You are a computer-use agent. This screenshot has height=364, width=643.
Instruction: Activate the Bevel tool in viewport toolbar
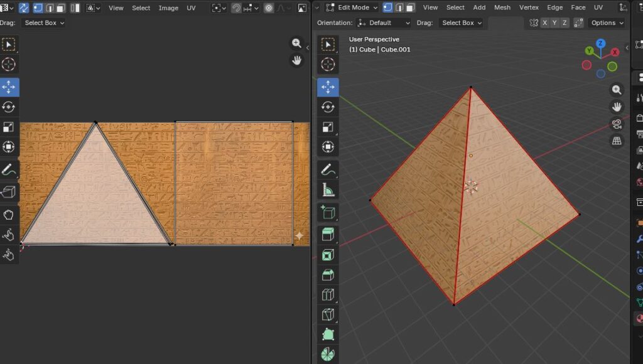point(328,274)
